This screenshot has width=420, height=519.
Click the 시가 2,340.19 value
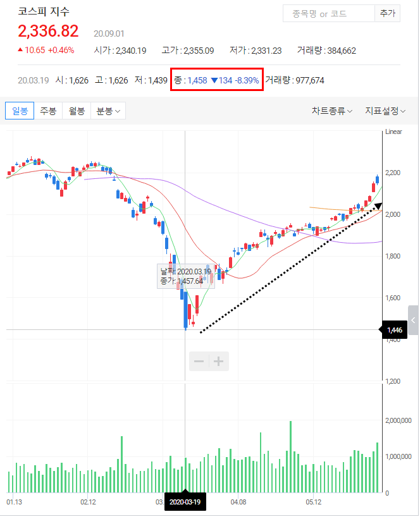tap(120, 51)
